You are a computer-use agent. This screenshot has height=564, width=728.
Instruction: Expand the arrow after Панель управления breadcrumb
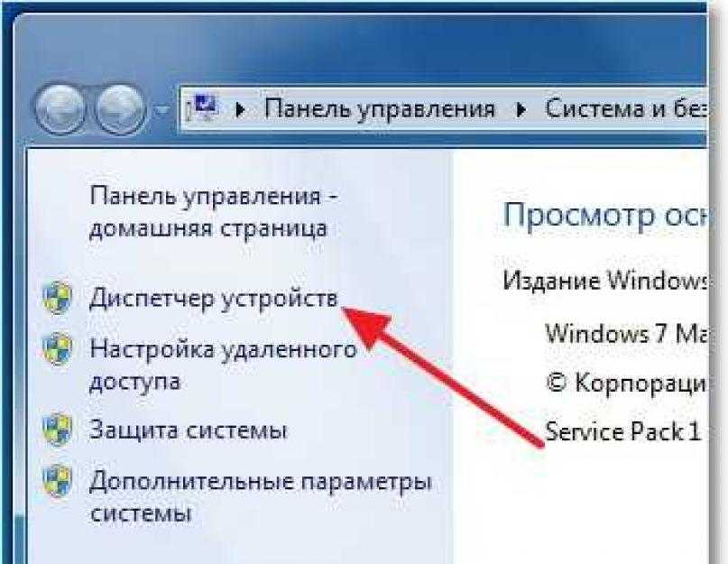tap(521, 109)
